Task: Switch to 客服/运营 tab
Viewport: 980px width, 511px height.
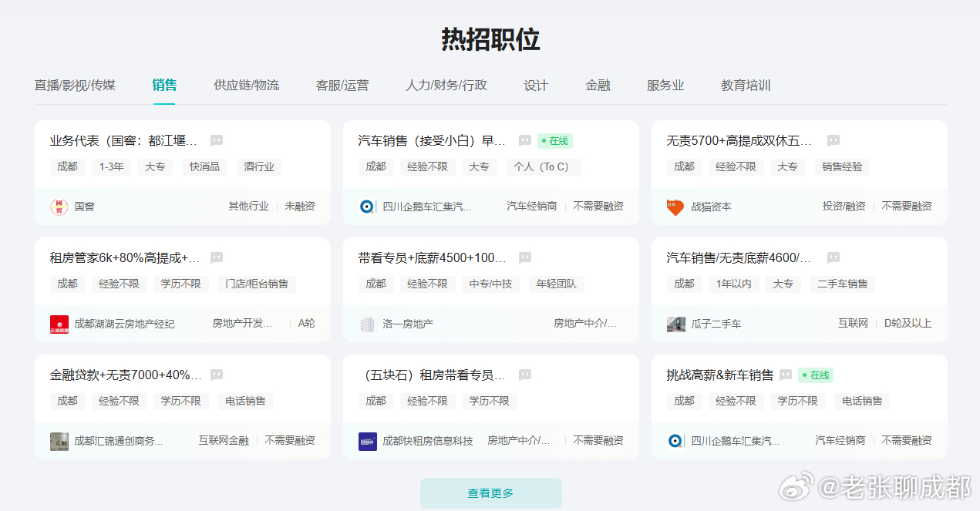Action: pyautogui.click(x=342, y=85)
